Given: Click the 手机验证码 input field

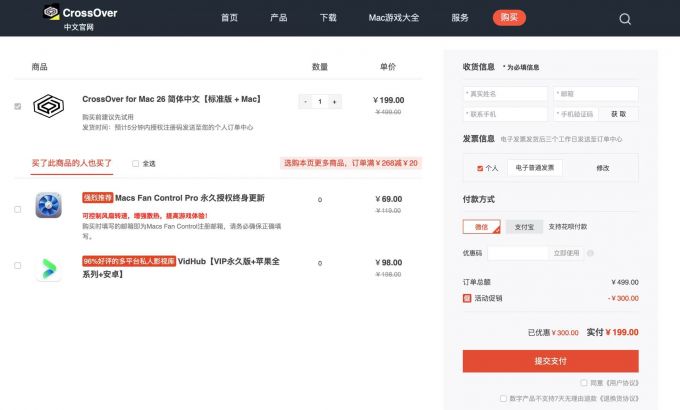Looking at the screenshot, I should tap(576, 114).
